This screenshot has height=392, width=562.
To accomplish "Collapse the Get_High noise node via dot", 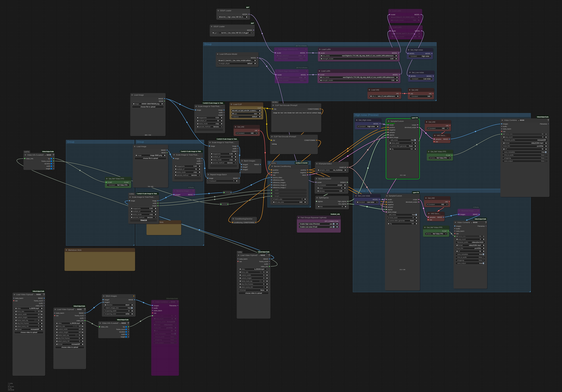I will [x=357, y=120].
